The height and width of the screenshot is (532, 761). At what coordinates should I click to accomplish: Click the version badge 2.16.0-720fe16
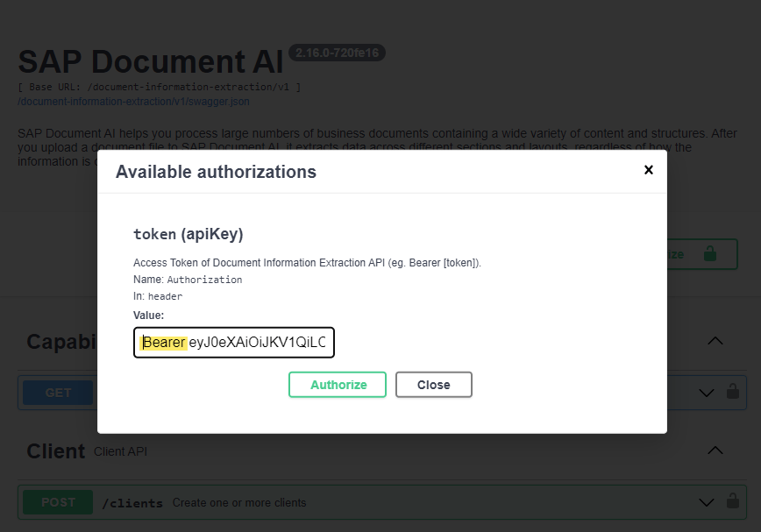[337, 53]
